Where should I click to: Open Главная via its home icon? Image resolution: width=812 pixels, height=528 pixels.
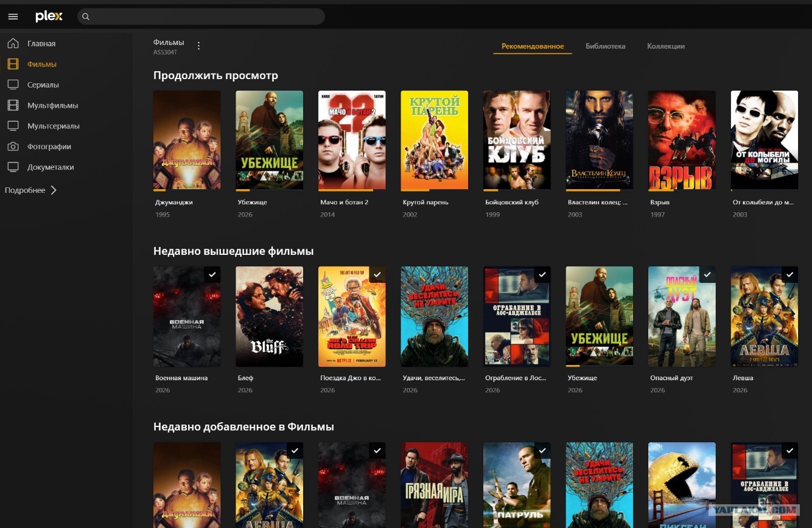click(13, 43)
